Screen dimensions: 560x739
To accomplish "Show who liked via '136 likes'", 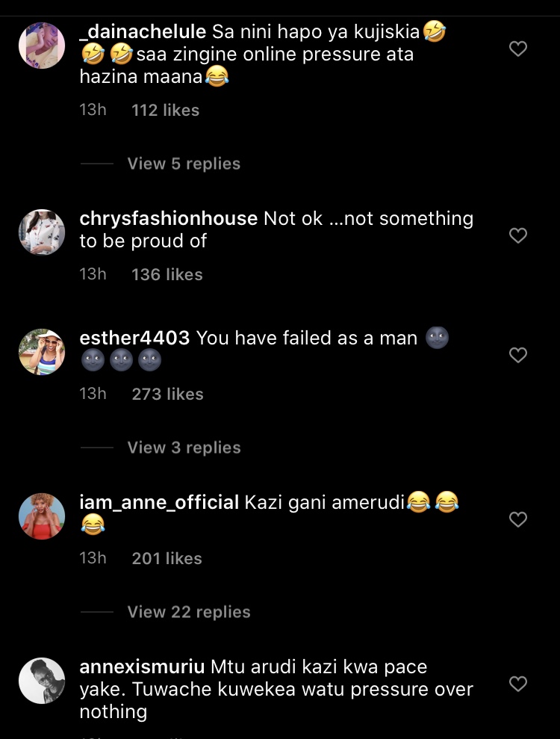I will coord(167,274).
